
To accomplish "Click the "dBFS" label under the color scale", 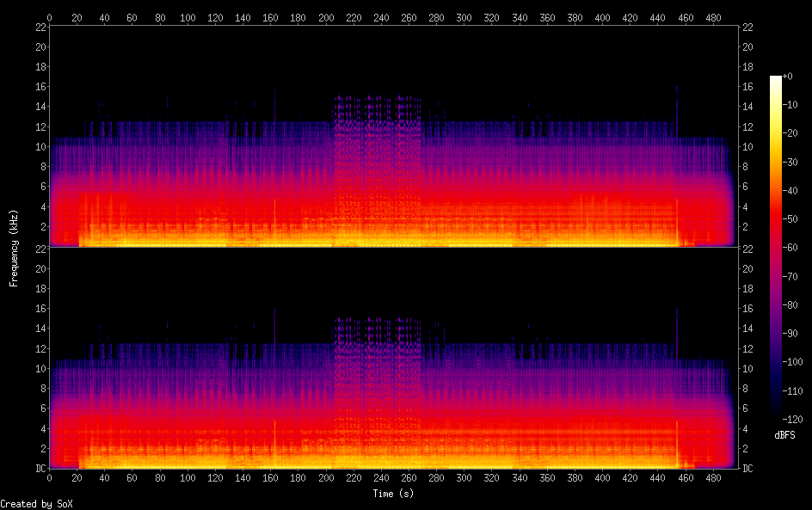I will 784,435.
